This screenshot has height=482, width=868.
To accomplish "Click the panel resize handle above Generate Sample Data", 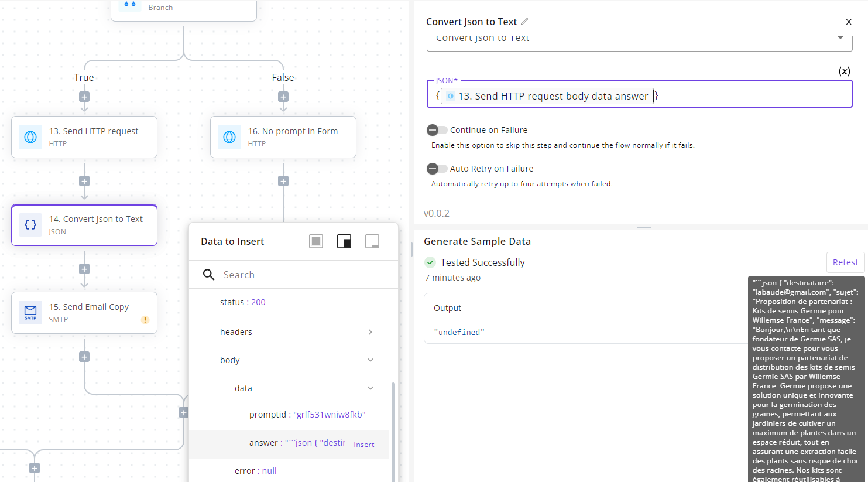I will pos(644,227).
